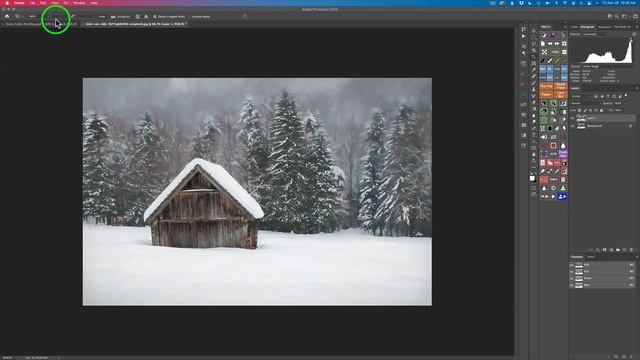Switch to Paths tab
The width and height of the screenshot is (640, 360).
(591, 257)
